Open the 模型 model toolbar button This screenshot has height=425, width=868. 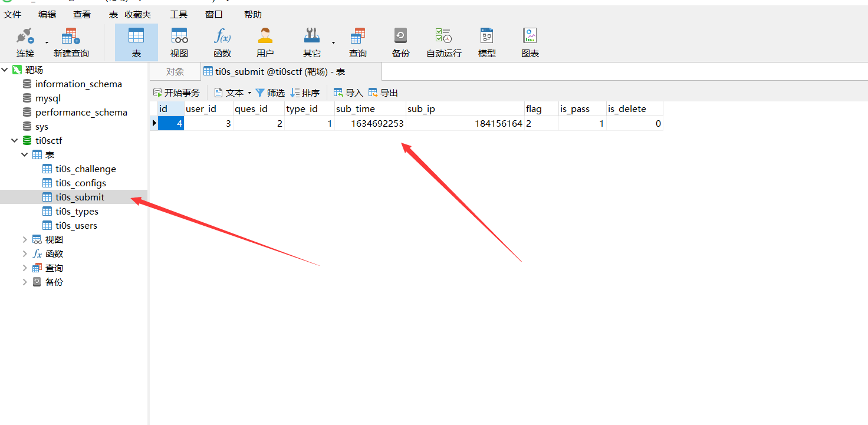pyautogui.click(x=486, y=42)
